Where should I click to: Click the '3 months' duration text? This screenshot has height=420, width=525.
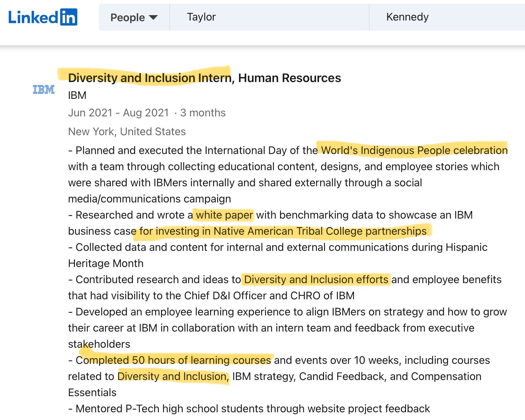[x=203, y=113]
